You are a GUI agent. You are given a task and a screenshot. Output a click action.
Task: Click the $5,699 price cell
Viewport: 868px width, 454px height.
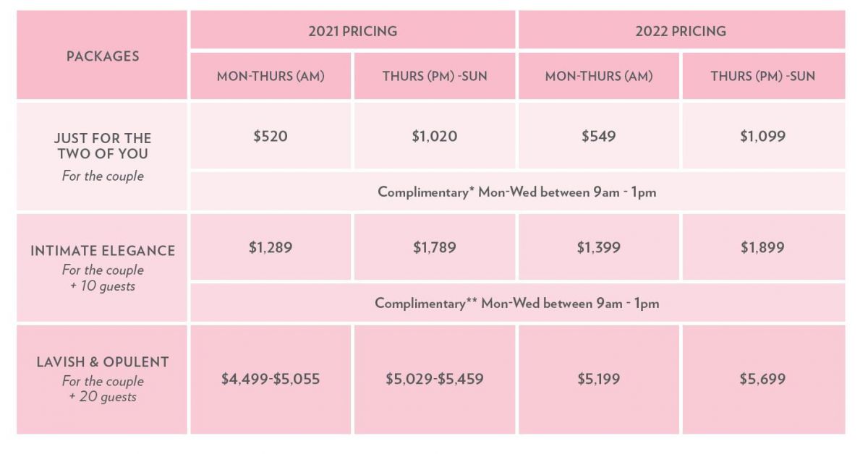pos(763,379)
